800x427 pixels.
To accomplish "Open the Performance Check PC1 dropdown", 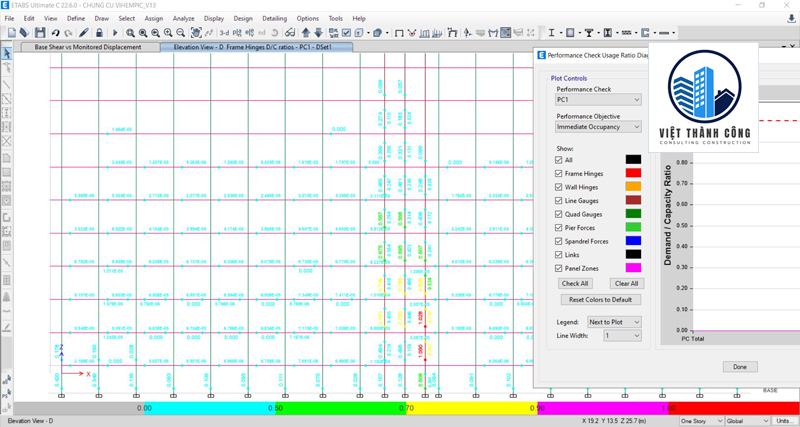I will (x=598, y=100).
